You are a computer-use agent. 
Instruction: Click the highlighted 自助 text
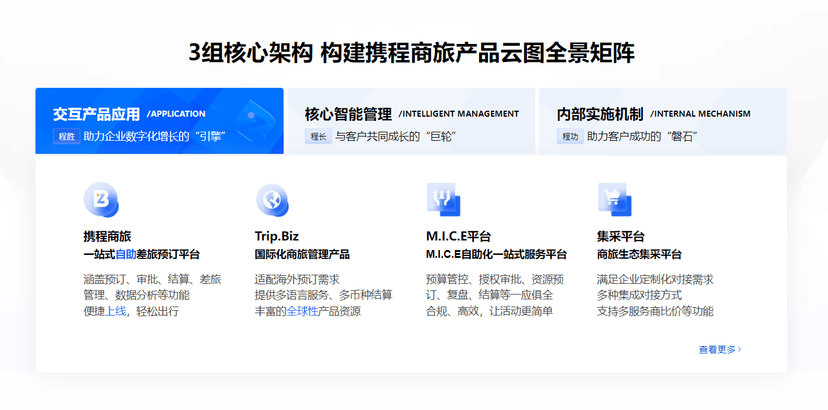pos(126,255)
